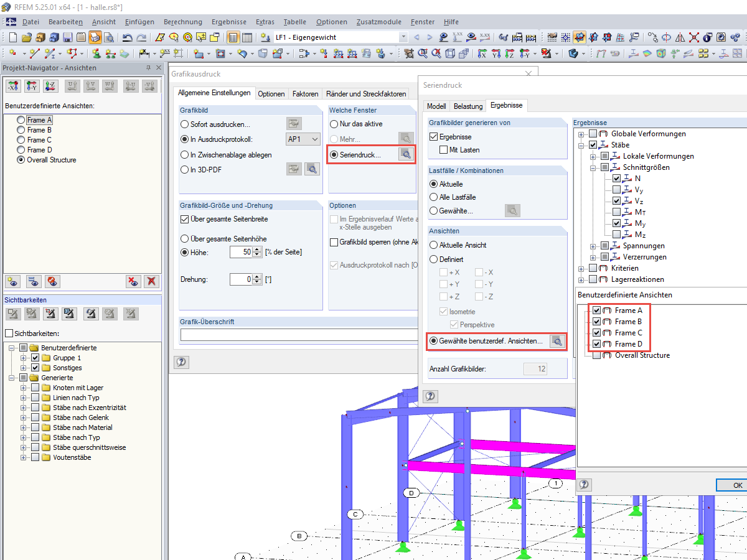Open the AP1 Ausdruckprotokoll dropdown
This screenshot has height=560, width=747.
click(303, 139)
